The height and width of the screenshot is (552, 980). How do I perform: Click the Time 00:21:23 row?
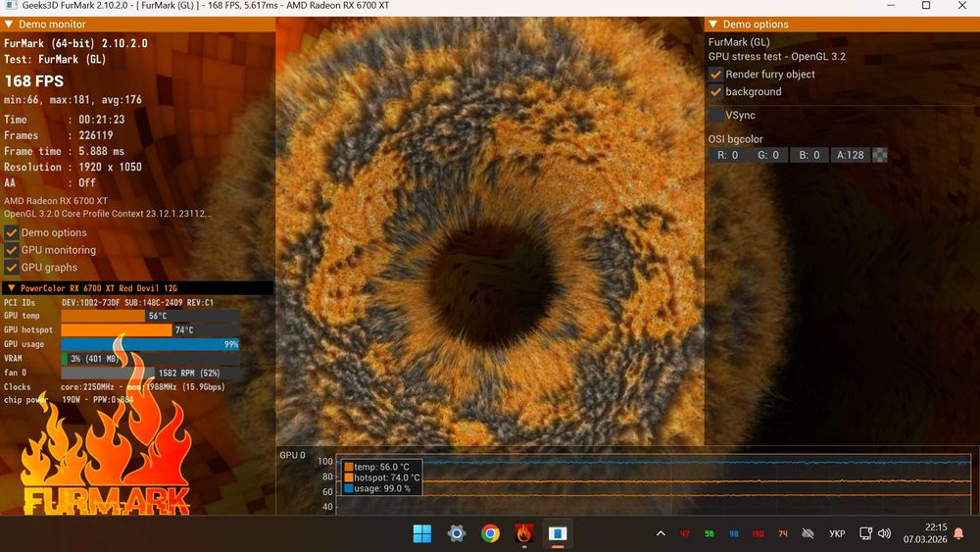coord(65,120)
